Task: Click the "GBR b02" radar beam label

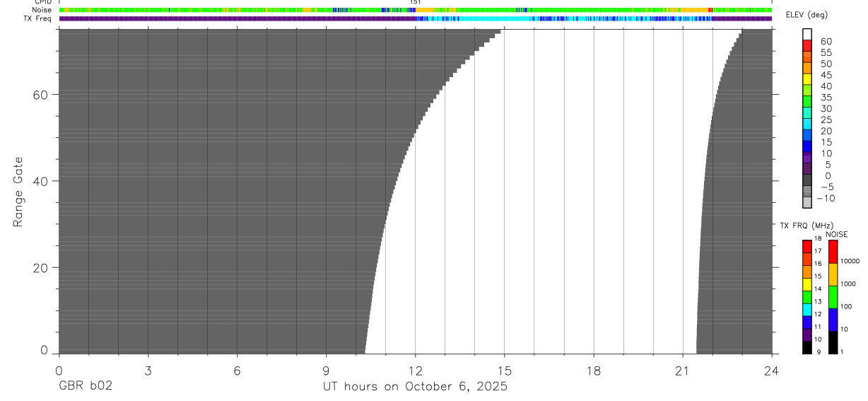Action: pos(85,386)
